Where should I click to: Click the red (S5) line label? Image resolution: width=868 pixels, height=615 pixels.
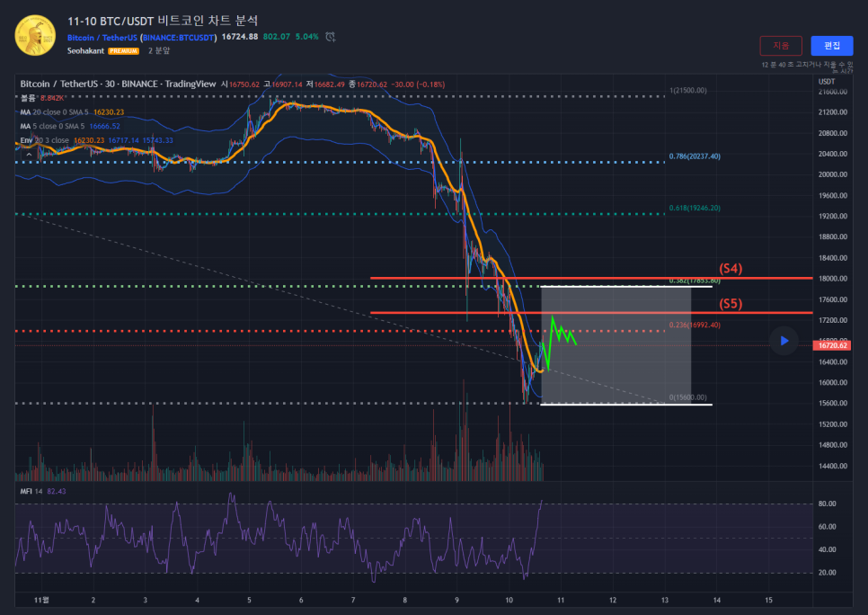click(x=731, y=303)
